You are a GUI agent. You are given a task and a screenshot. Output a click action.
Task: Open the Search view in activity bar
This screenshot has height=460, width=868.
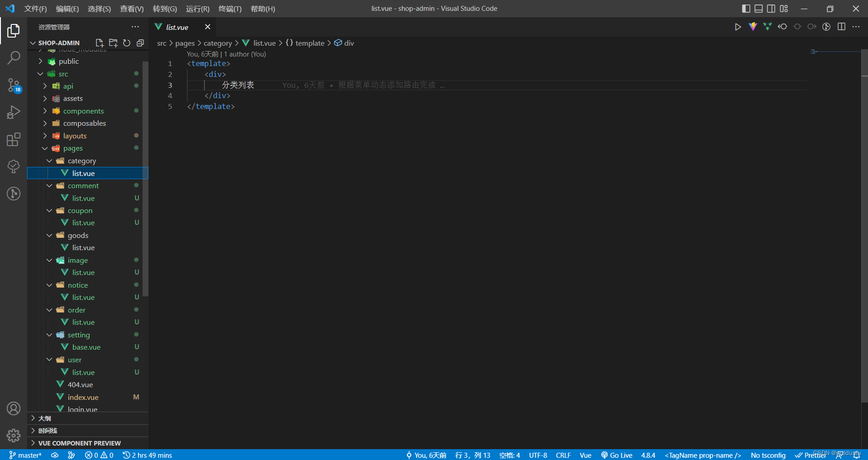14,57
